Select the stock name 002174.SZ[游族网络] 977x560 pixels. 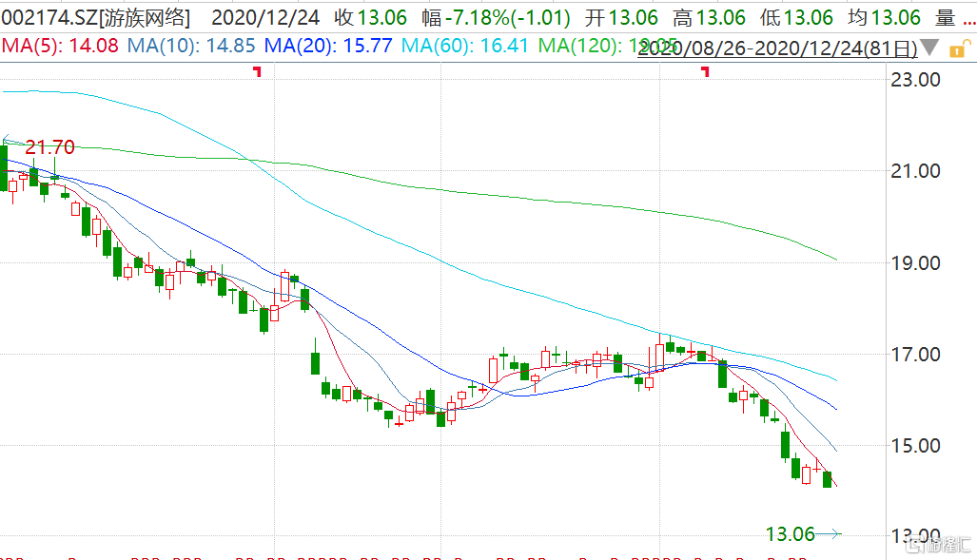(95, 17)
